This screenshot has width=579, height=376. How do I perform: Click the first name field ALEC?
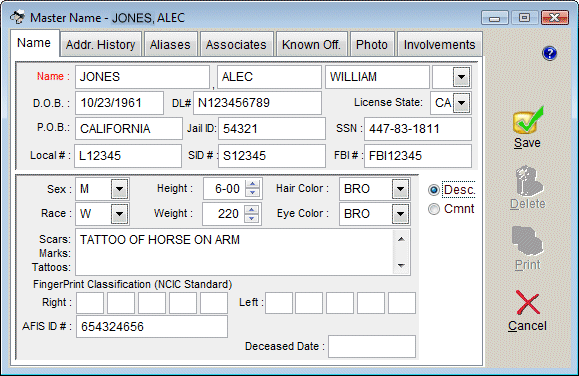click(x=269, y=77)
